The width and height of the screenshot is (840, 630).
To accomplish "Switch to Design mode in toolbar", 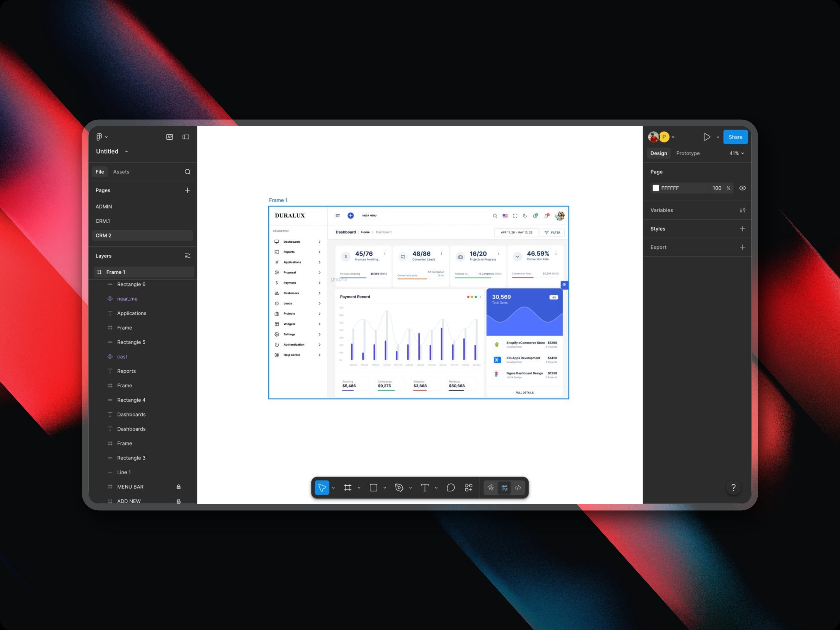I will tap(504, 488).
